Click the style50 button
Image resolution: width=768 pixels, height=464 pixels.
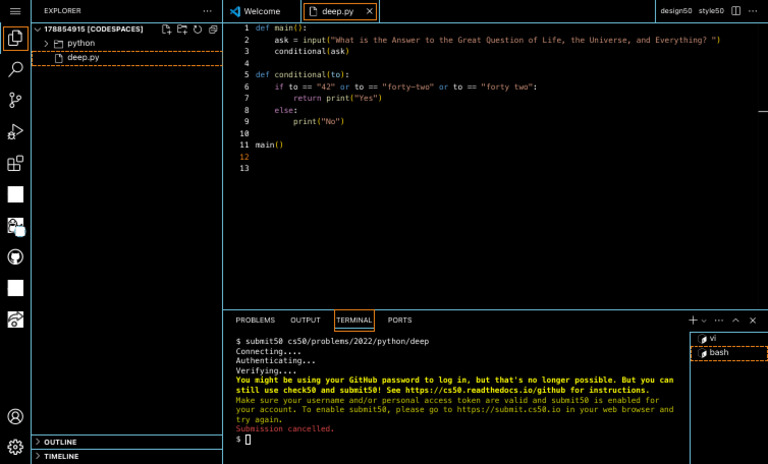click(711, 11)
